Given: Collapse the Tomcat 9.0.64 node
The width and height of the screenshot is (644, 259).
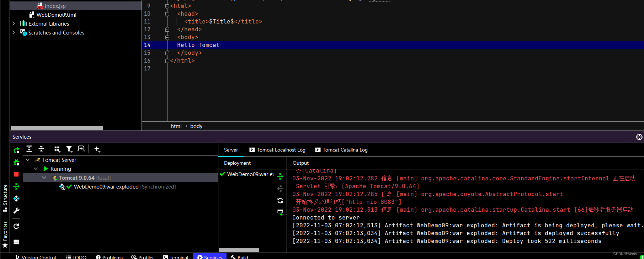Looking at the screenshot, I should [44, 178].
